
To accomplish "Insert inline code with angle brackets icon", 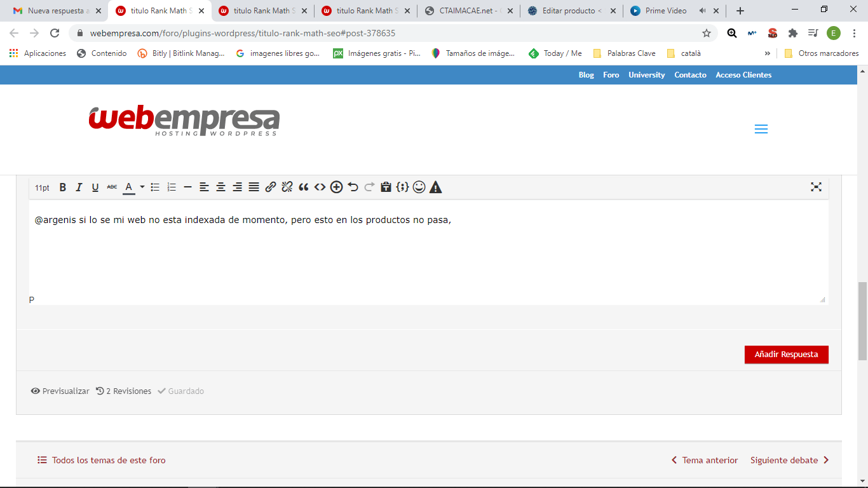I will (320, 187).
